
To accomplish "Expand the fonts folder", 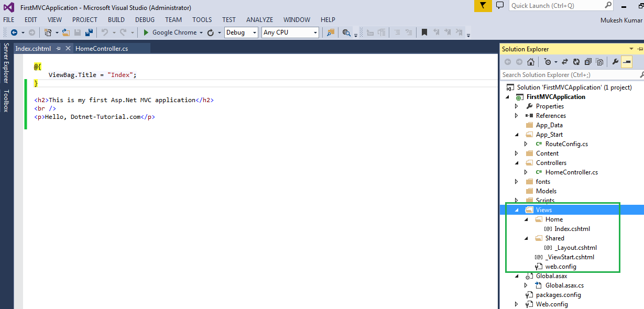I will point(517,182).
